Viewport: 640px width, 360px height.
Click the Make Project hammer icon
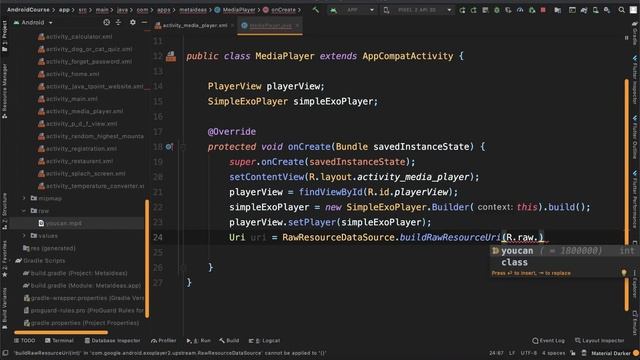click(x=316, y=10)
